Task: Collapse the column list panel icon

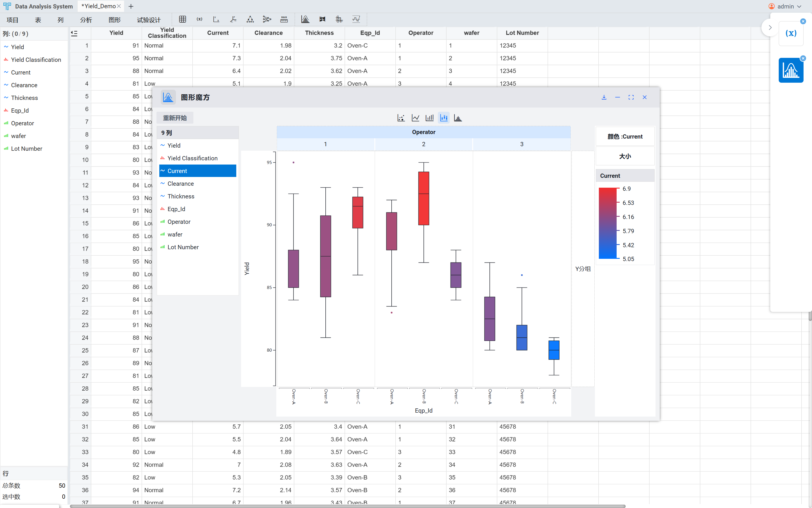Action: (x=74, y=33)
